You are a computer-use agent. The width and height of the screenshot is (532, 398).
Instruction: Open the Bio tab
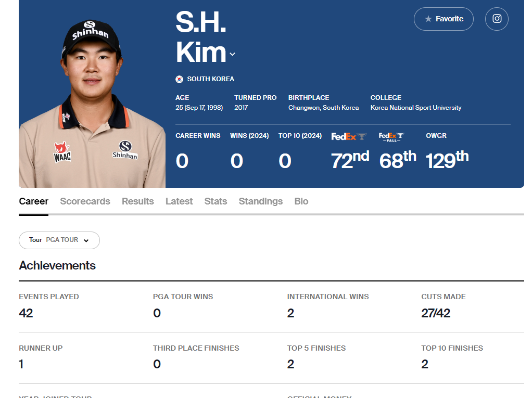[301, 201]
